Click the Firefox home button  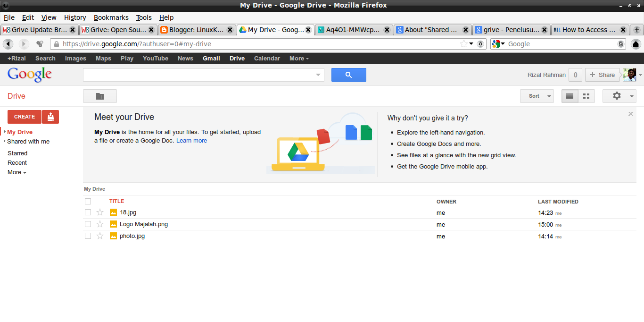(636, 44)
